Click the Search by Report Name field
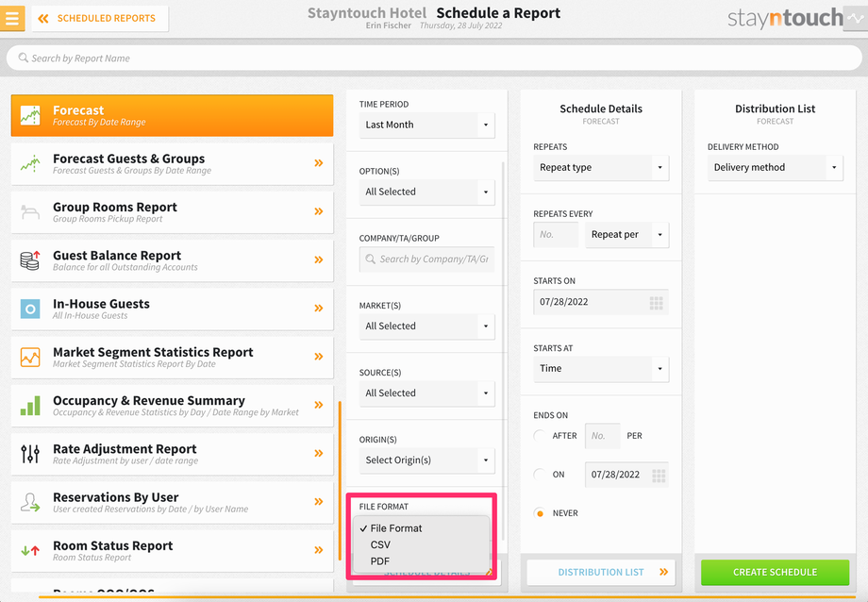Viewport: 868px width, 602px height. (434, 59)
